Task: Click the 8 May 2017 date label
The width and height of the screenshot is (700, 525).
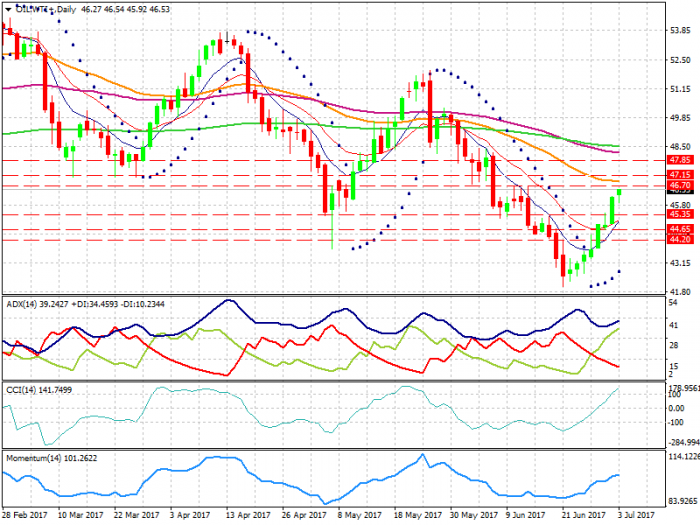Action: [x=359, y=515]
